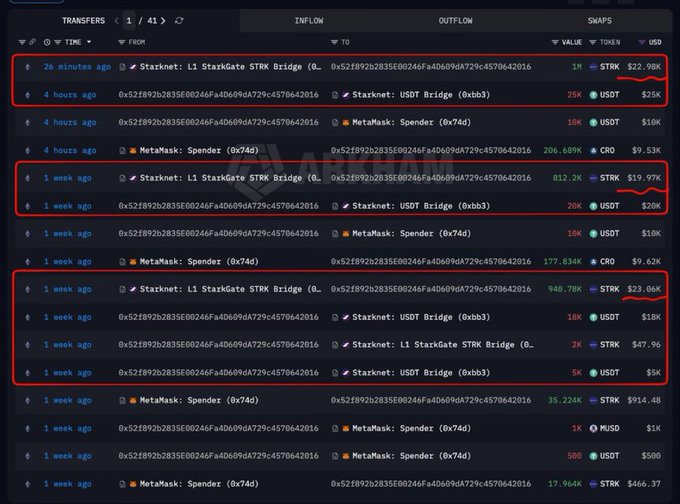Click Starknet logo in the 5K USDT row
This screenshot has width=680, height=504.
[x=346, y=373]
